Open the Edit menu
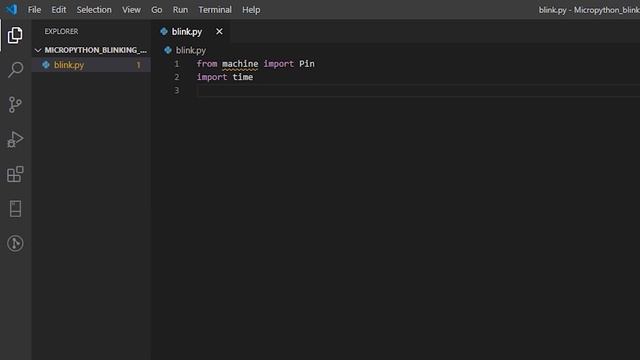 point(59,9)
